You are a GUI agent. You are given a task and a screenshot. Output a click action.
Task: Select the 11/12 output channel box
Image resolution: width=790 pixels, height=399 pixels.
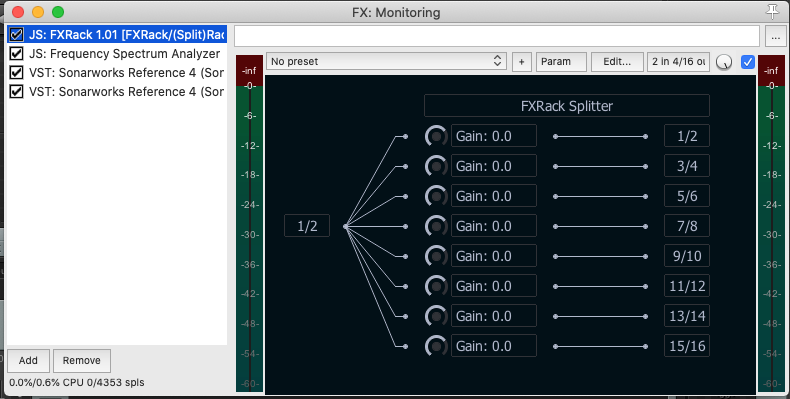pyautogui.click(x=687, y=286)
